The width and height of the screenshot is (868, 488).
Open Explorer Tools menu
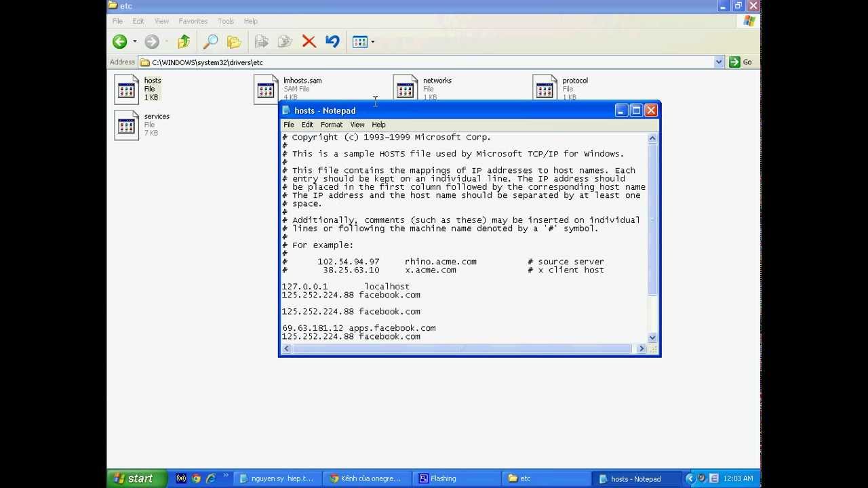point(226,21)
